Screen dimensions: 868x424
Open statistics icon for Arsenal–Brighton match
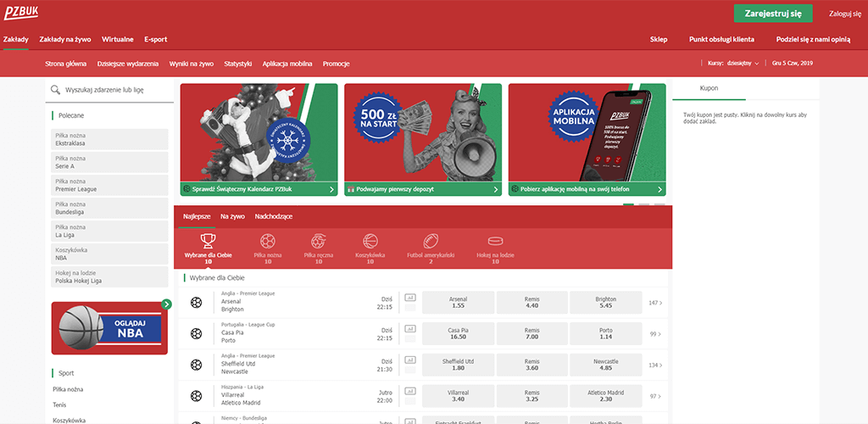[410, 298]
